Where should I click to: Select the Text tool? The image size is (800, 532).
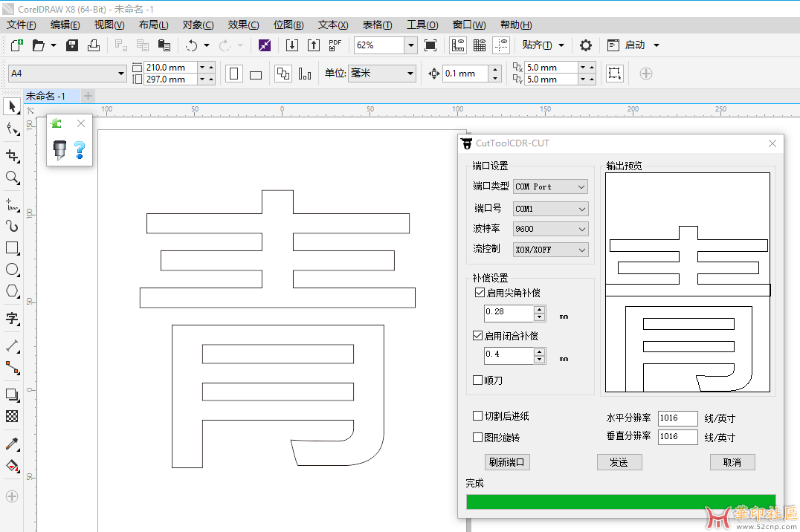(12, 319)
